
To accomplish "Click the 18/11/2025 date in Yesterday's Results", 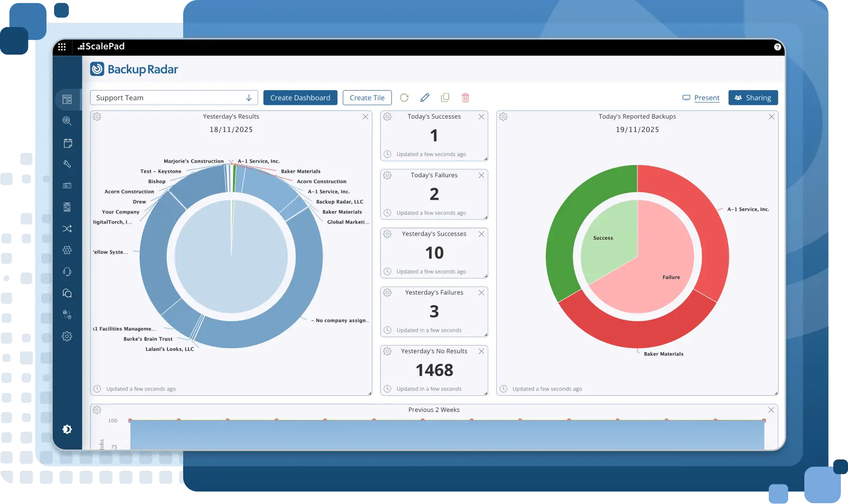I will (x=231, y=130).
